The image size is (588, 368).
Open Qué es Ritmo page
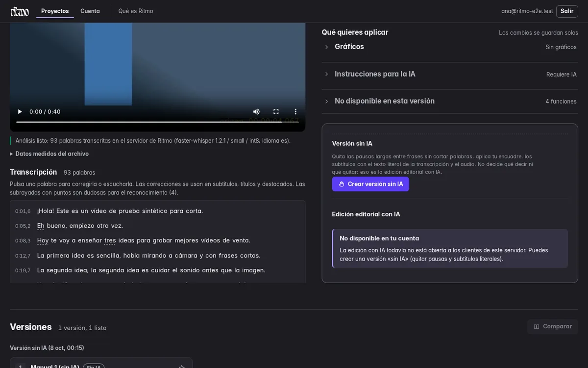[136, 11]
